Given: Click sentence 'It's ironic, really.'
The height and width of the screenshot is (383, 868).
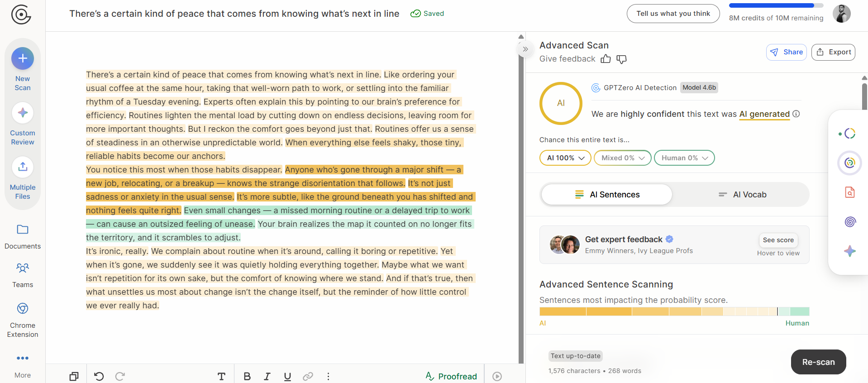Looking at the screenshot, I should (117, 251).
